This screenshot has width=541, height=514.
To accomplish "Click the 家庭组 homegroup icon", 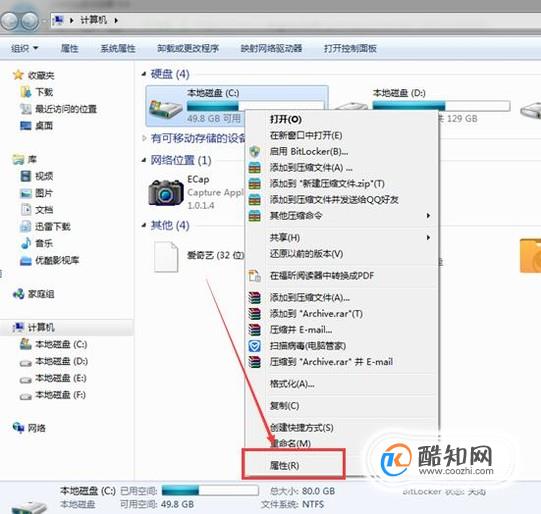I will tap(18, 294).
